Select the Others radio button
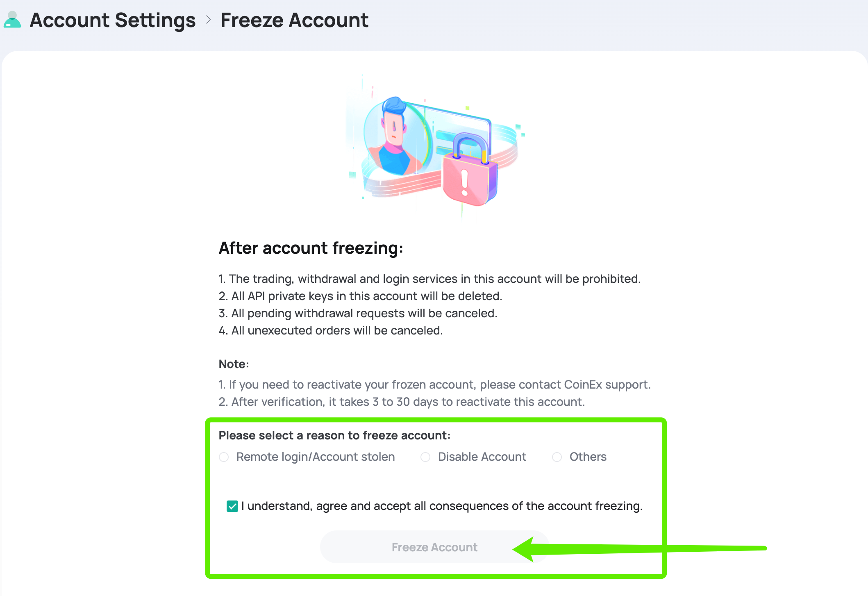 click(557, 457)
